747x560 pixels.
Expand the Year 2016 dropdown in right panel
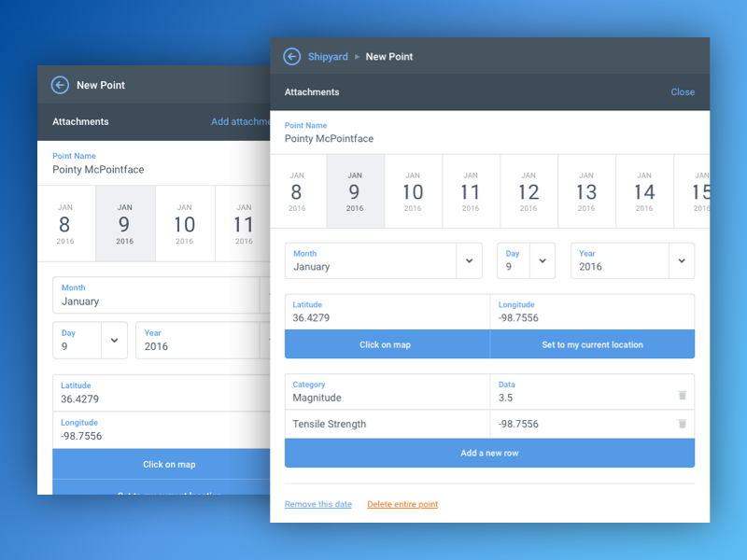681,261
